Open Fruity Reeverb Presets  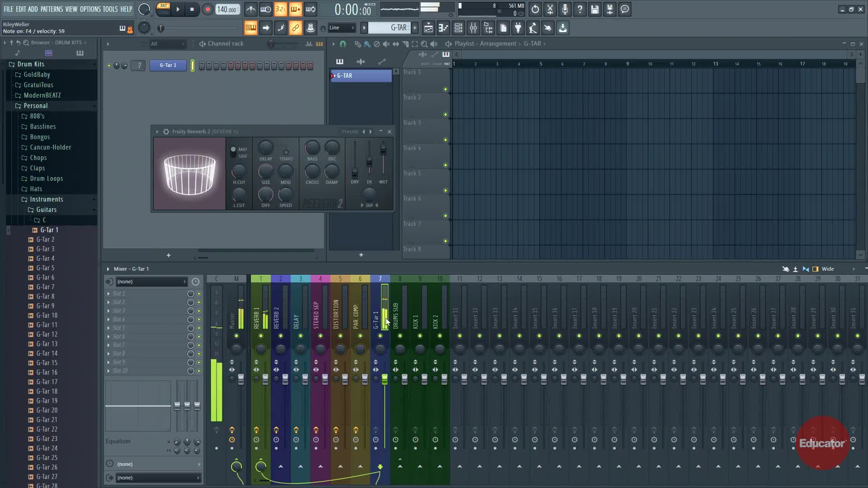(x=350, y=131)
